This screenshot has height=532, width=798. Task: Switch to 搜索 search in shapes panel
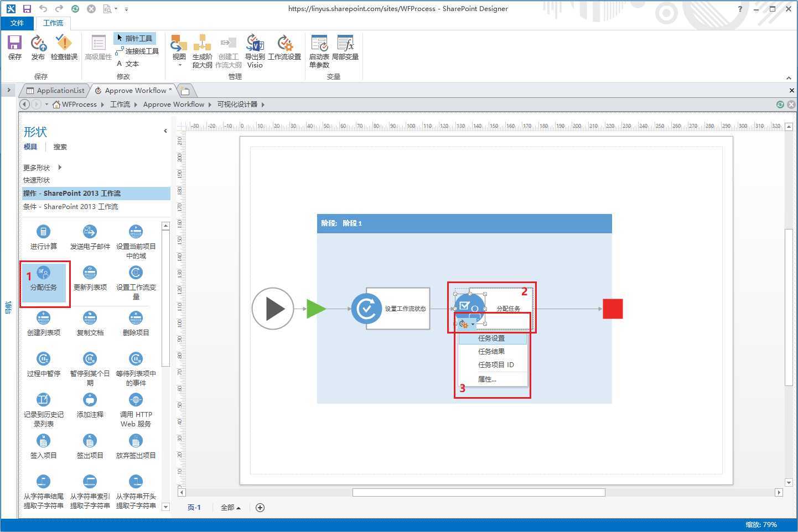[60, 147]
